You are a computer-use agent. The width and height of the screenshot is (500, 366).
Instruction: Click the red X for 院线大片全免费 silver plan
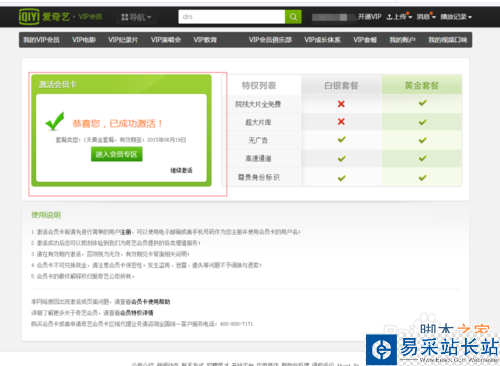pos(341,104)
